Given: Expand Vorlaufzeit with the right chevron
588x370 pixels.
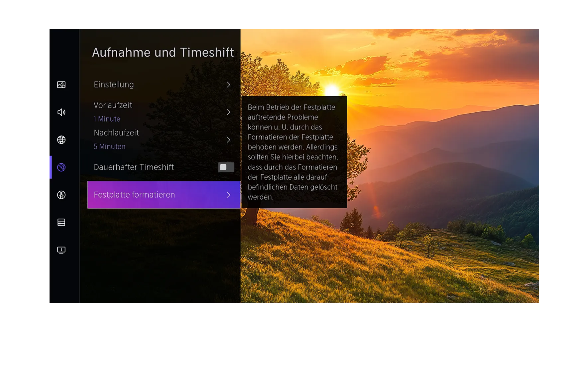Looking at the screenshot, I should 228,112.
